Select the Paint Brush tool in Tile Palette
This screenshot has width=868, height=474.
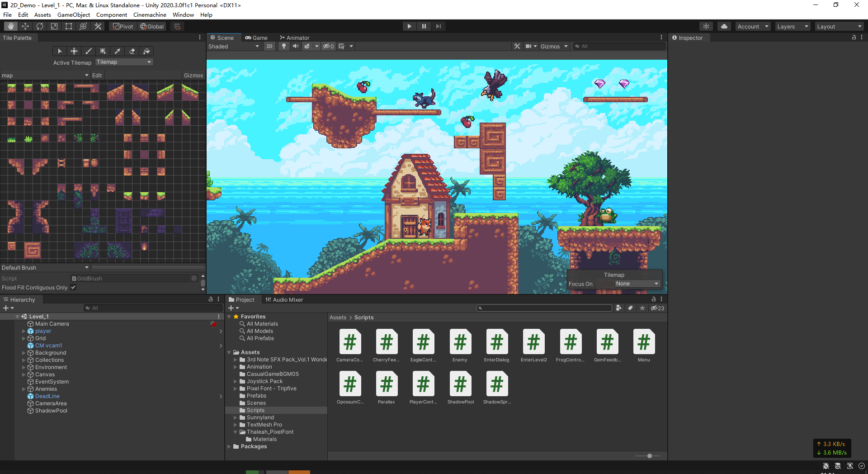click(x=89, y=51)
